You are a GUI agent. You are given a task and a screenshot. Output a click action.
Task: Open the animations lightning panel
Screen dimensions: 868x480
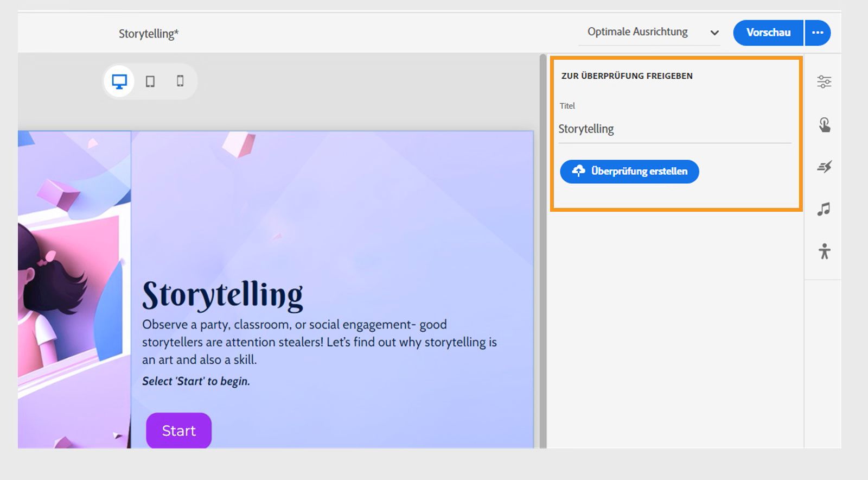tap(824, 167)
